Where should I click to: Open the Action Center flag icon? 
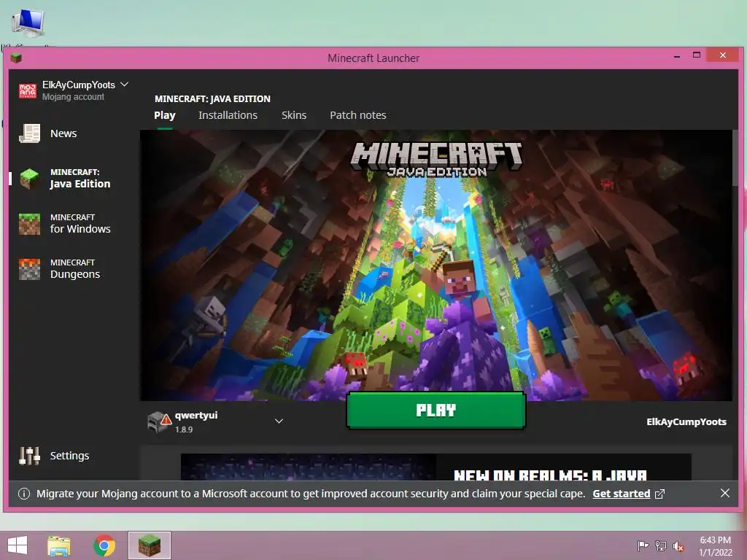click(643, 545)
